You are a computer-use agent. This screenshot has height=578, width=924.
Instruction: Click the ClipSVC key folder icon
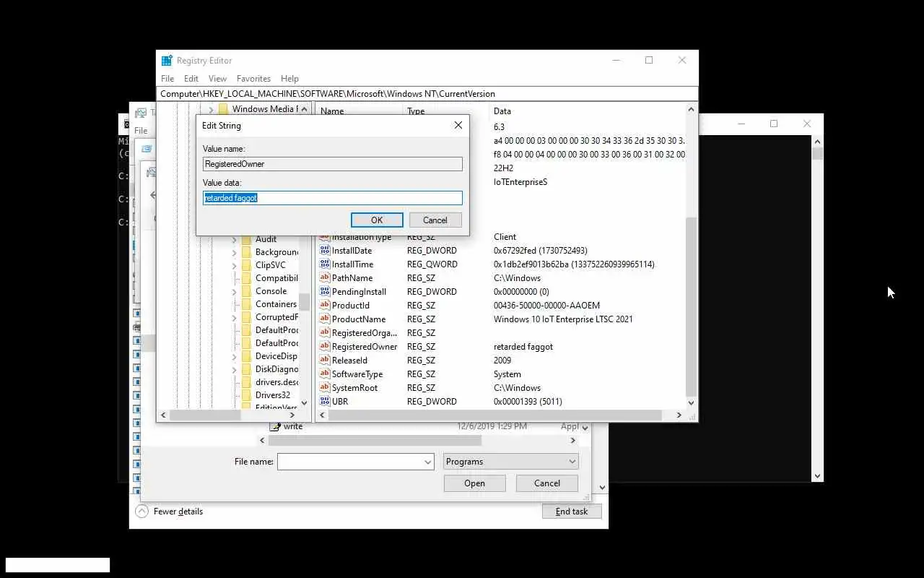coord(246,265)
